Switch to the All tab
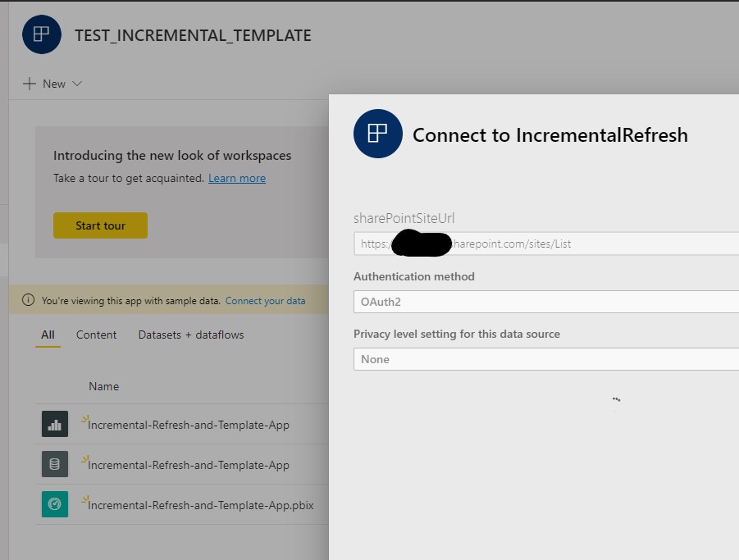 [x=48, y=335]
